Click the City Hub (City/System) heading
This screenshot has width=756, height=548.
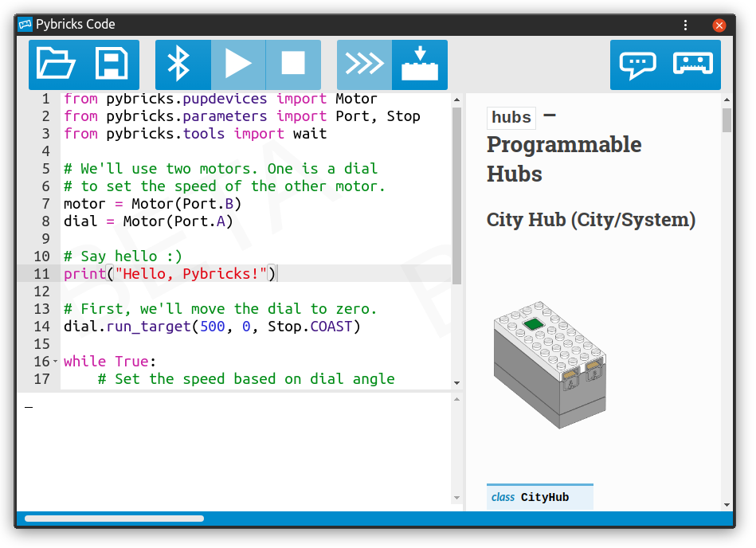click(590, 220)
